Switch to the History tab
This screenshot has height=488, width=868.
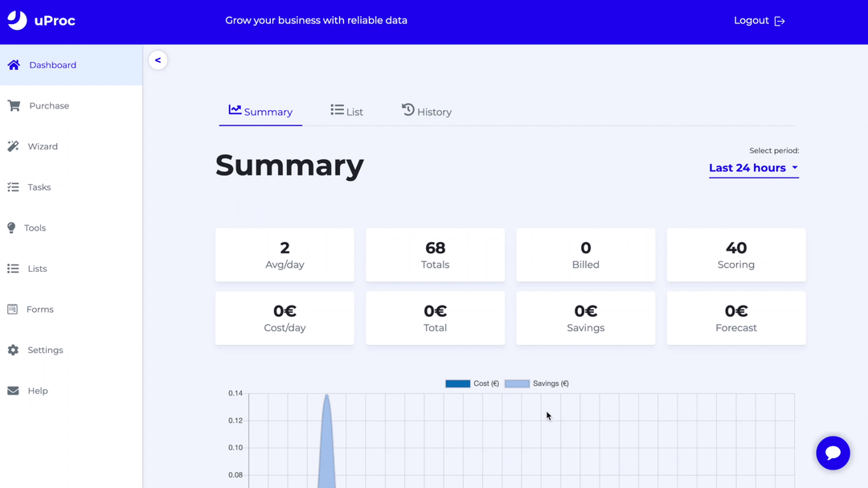point(427,112)
